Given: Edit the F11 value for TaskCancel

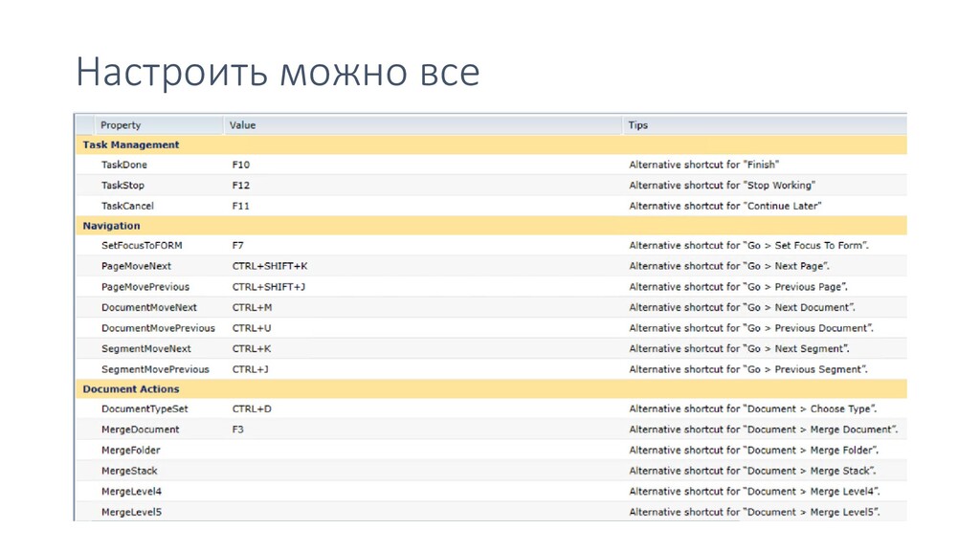Looking at the screenshot, I should (240, 207).
